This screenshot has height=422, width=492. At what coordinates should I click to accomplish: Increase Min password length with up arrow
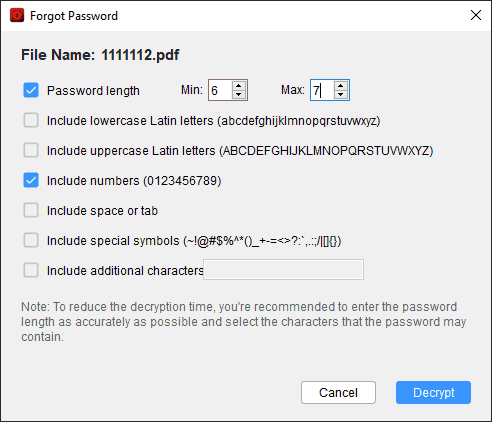click(x=239, y=86)
